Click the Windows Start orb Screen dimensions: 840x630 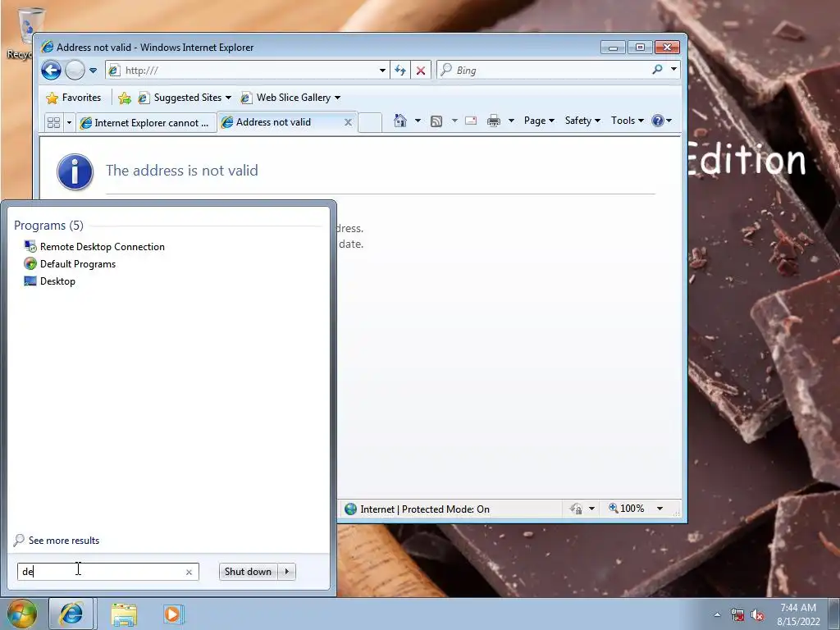[x=22, y=614]
